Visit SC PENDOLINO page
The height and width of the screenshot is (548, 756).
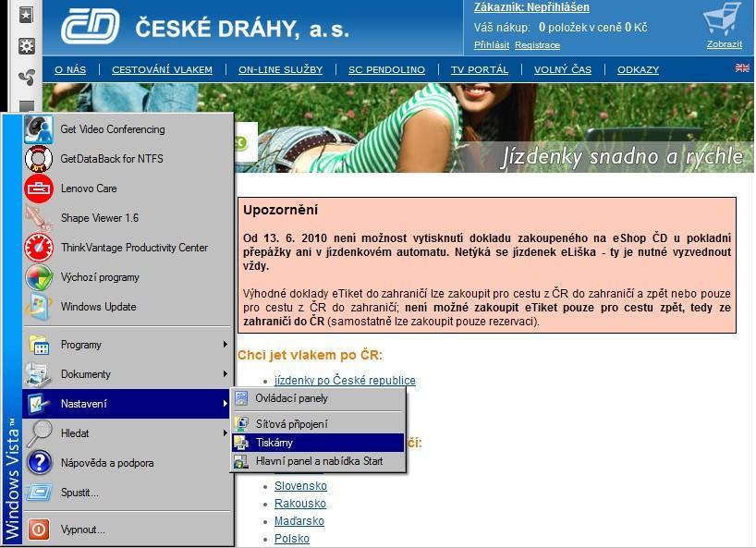click(x=386, y=69)
